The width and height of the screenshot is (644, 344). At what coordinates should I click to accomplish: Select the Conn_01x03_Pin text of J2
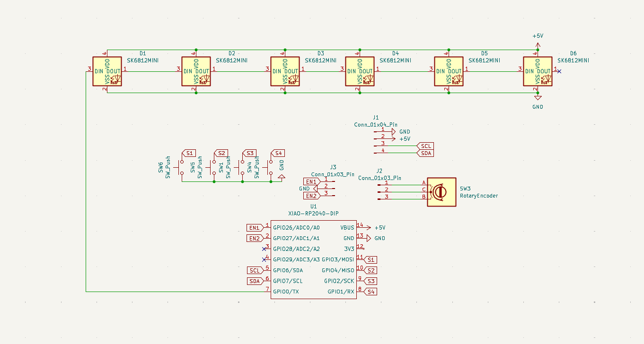click(380, 178)
